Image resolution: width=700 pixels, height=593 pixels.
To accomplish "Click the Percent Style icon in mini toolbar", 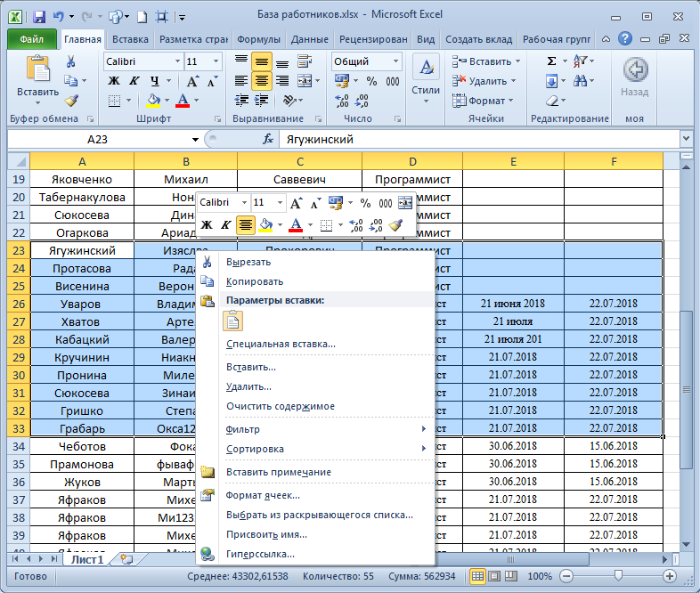I will (x=365, y=203).
